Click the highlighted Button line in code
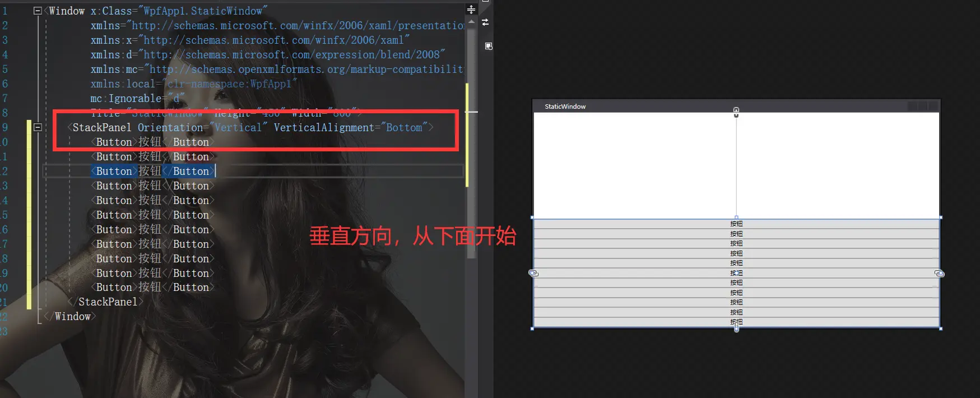980x398 pixels. coord(152,171)
